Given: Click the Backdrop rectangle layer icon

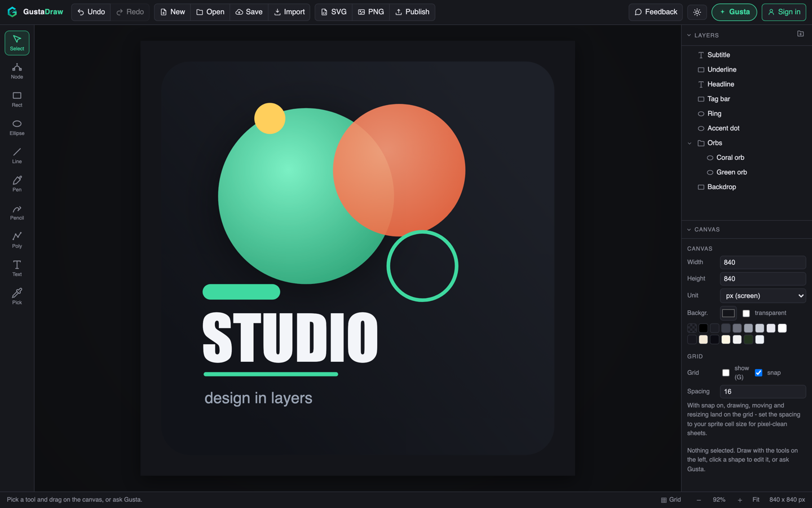Looking at the screenshot, I should (701, 187).
